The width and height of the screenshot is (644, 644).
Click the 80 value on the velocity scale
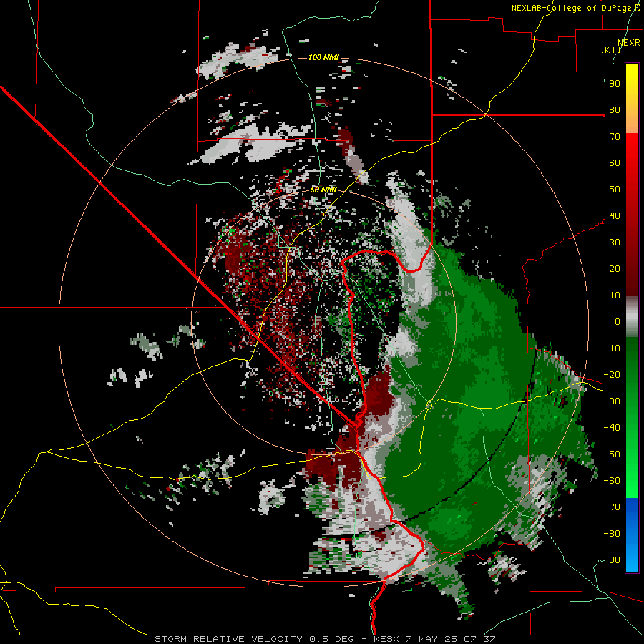click(615, 110)
